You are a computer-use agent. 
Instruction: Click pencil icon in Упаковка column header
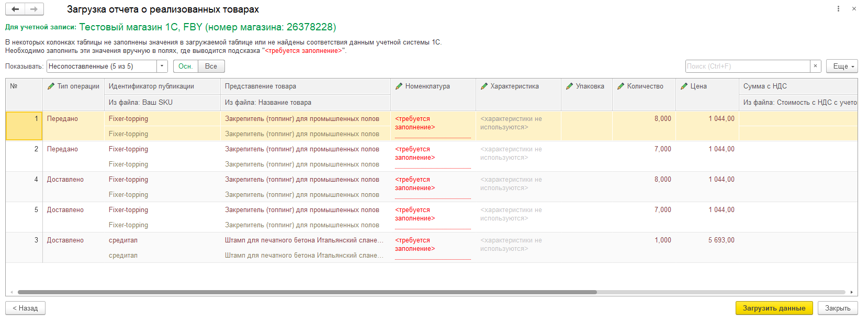569,86
